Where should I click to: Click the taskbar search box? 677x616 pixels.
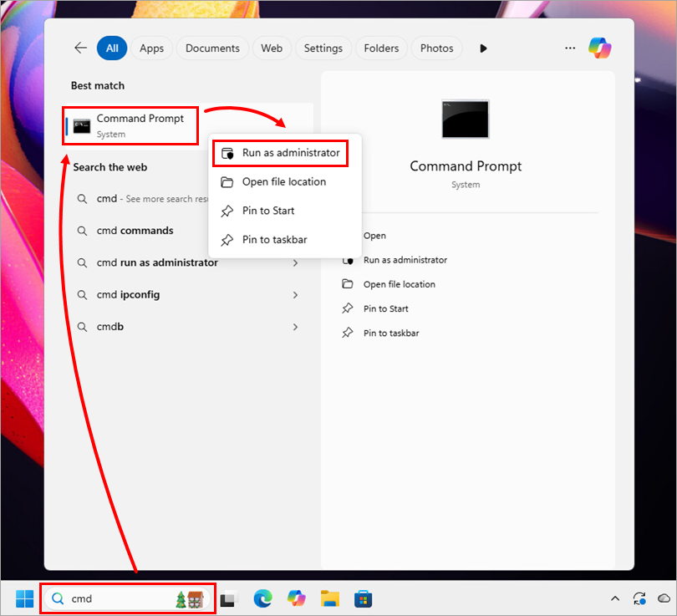[x=117, y=598]
